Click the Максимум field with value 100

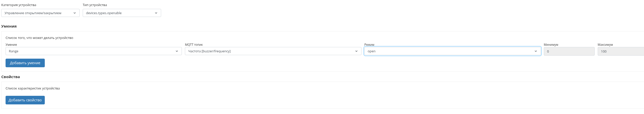620,51
